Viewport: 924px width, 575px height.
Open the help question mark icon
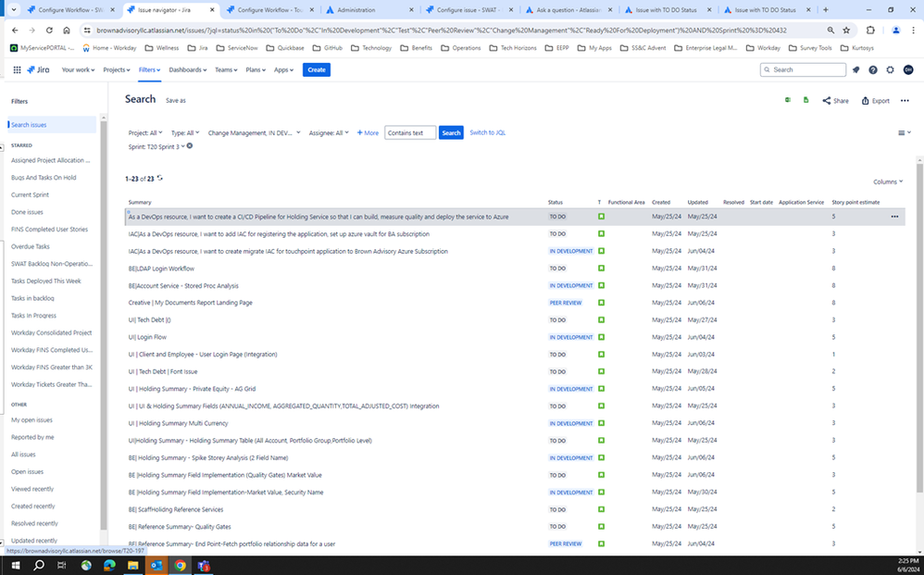tap(873, 69)
